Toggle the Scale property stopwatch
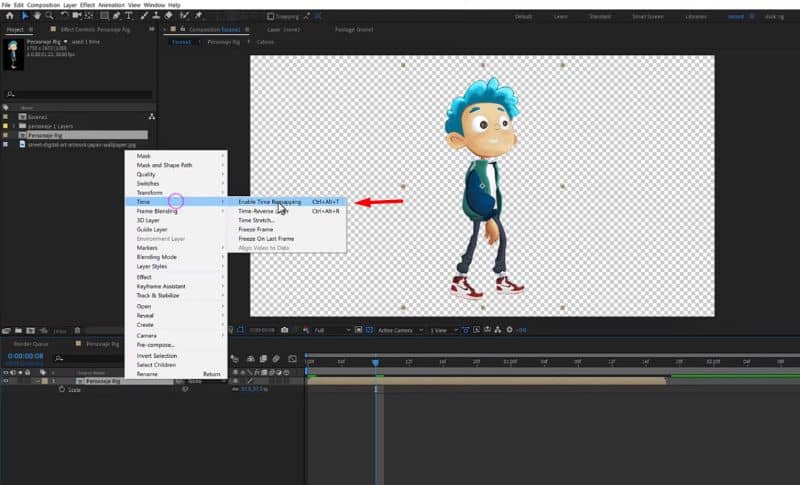This screenshot has height=485, width=800. [x=62, y=390]
